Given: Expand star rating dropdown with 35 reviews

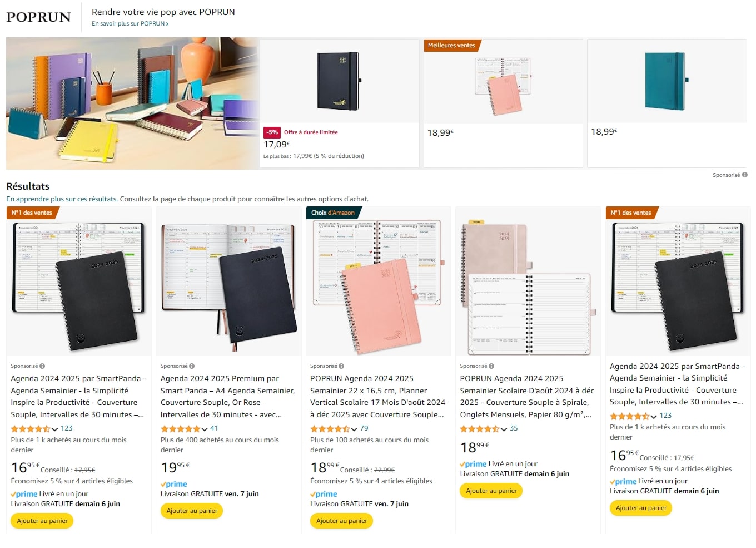Looking at the screenshot, I should click(x=504, y=429).
